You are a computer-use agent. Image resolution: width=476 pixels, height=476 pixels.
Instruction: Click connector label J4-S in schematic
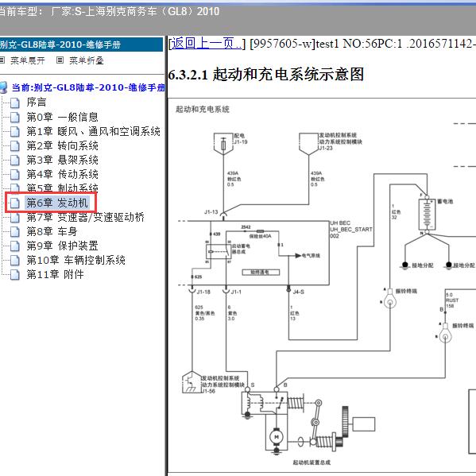click(x=299, y=292)
